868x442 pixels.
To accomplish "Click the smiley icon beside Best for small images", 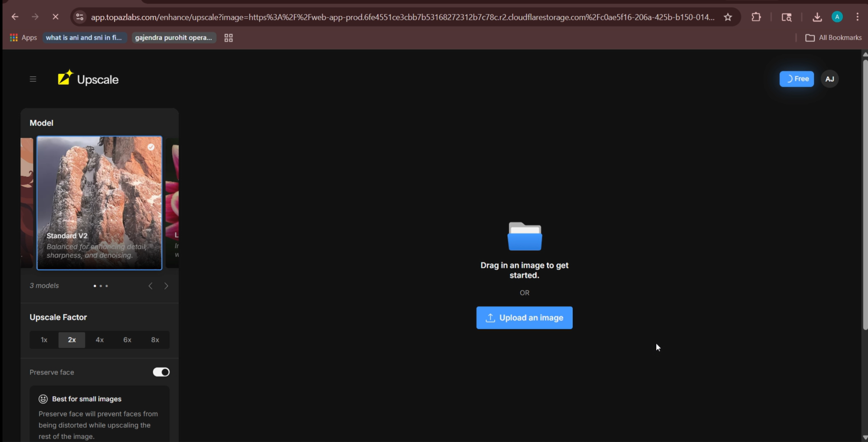I will point(43,399).
